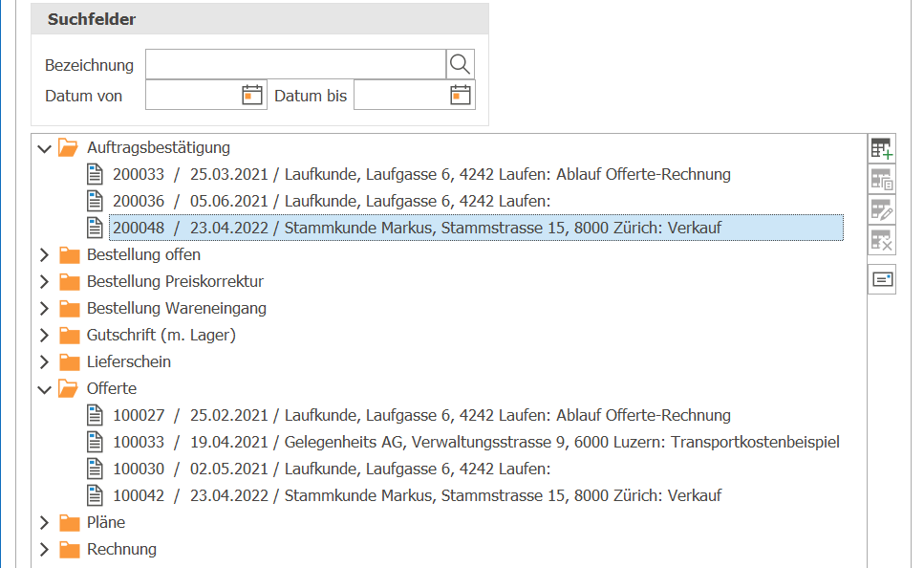Collapse the Auftragsbestätigung tree node
This screenshot has width=924, height=568.
pos(44,148)
